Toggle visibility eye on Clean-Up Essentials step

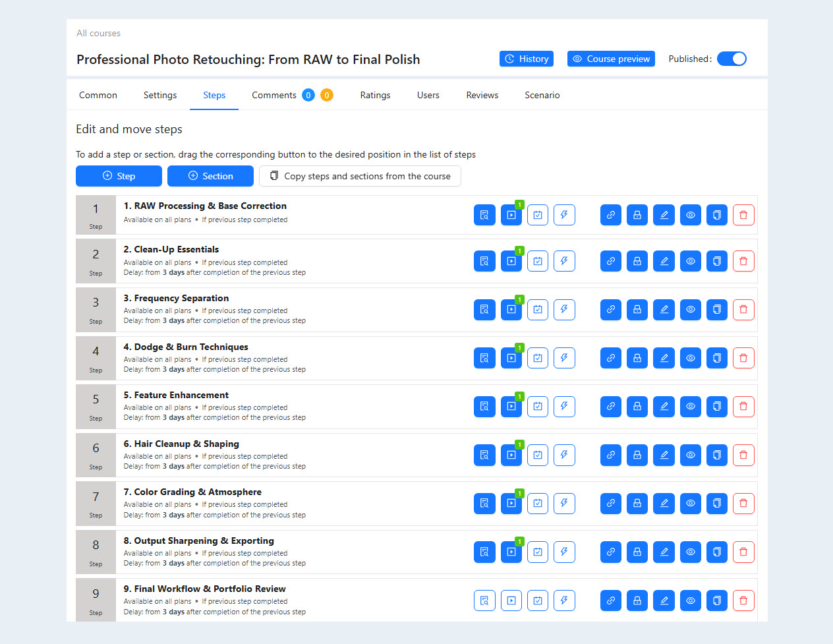[x=691, y=261]
